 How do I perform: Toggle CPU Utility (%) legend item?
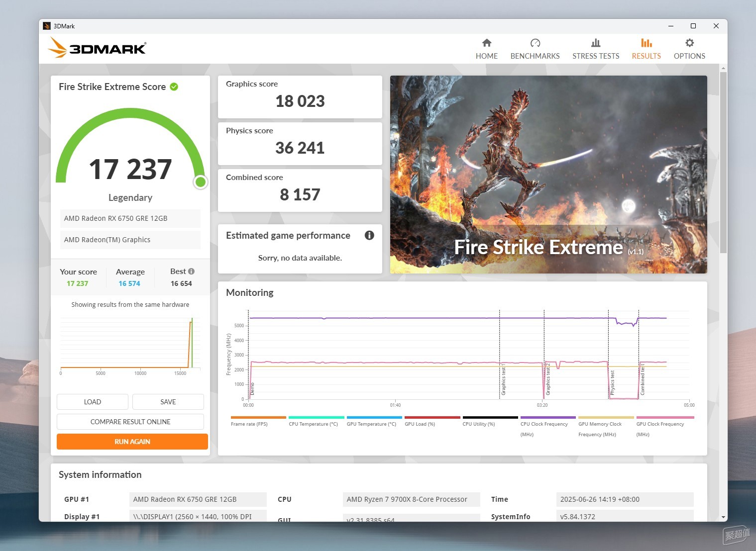490,422
